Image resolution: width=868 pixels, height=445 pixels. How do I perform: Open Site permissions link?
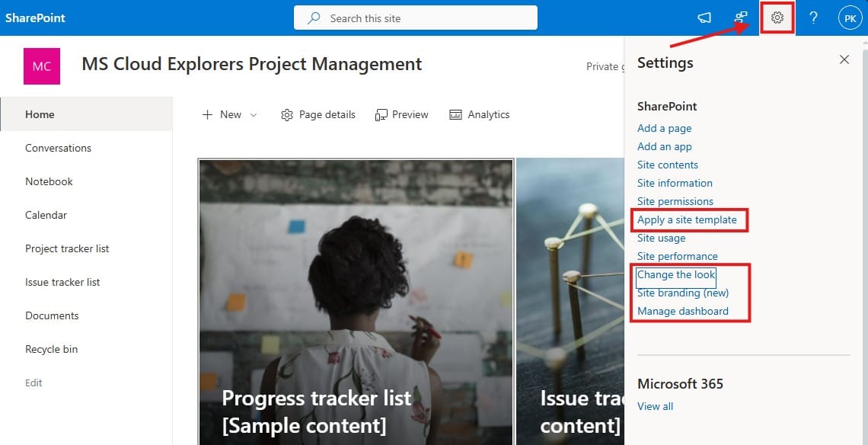tap(675, 201)
